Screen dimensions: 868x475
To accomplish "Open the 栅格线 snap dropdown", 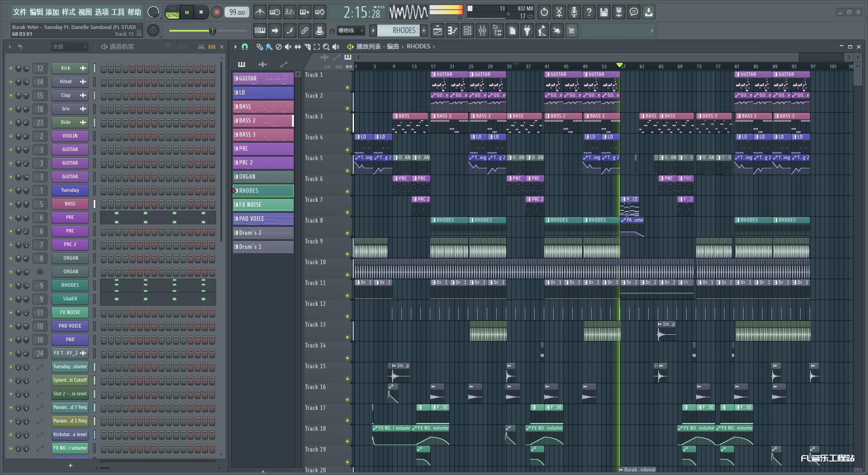I will (x=350, y=31).
